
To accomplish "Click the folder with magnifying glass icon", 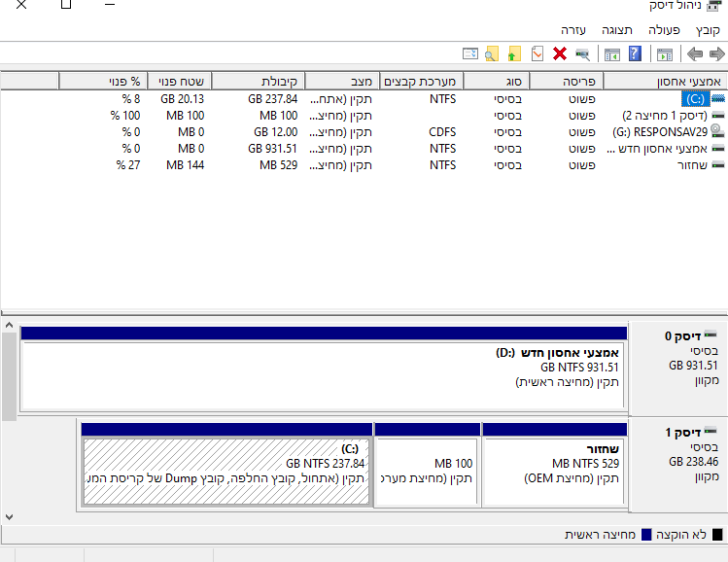I will pos(492,54).
